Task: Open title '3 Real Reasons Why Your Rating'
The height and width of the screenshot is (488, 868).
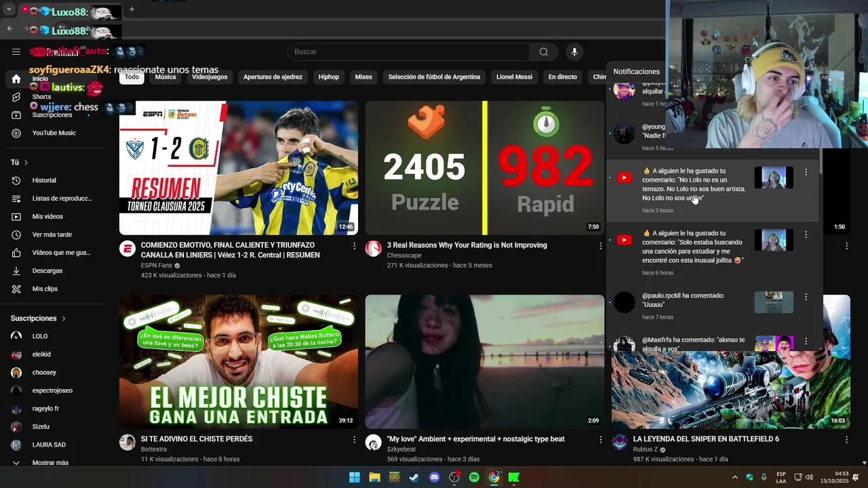Action: tap(467, 245)
